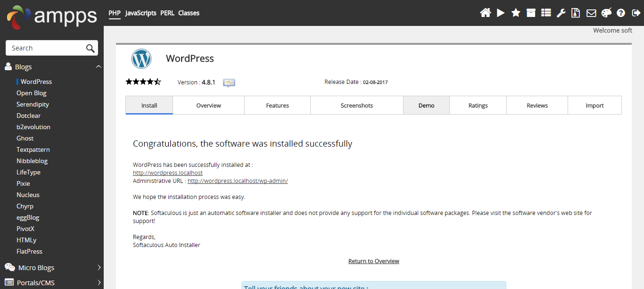Click the Welcome soft text
Viewport: 644px width, 289px height.
613,30
